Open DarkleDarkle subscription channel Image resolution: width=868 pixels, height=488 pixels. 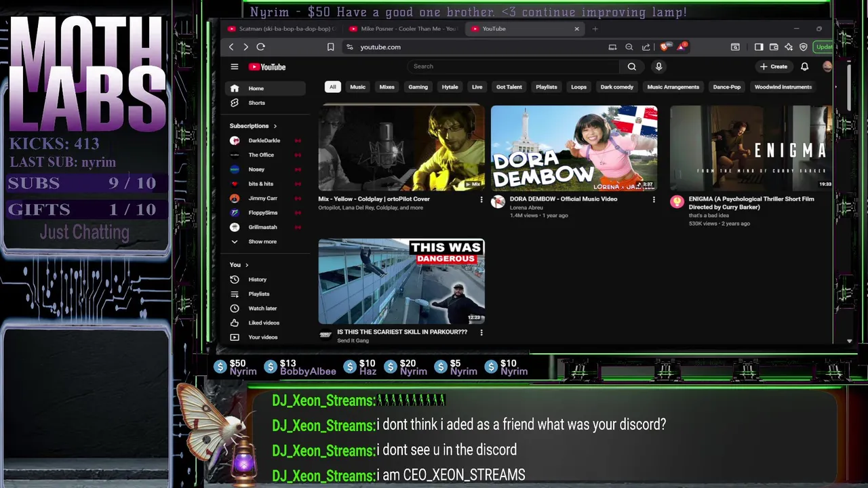pos(265,140)
